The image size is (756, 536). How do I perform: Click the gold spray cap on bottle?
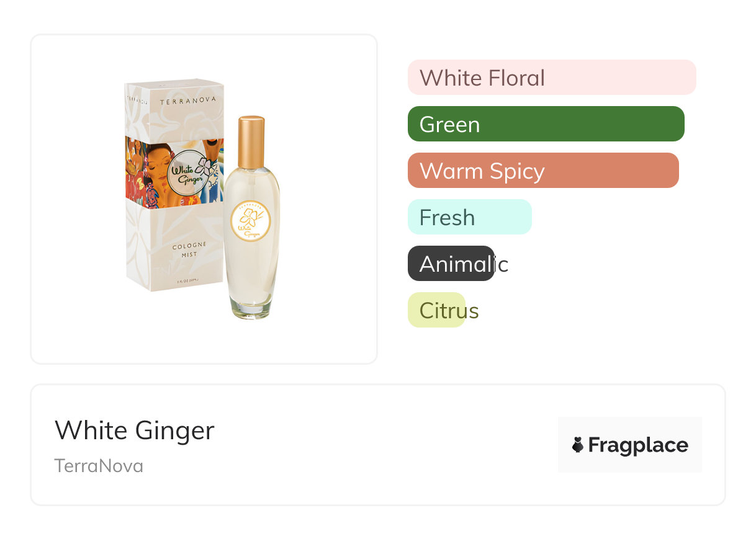(251, 141)
